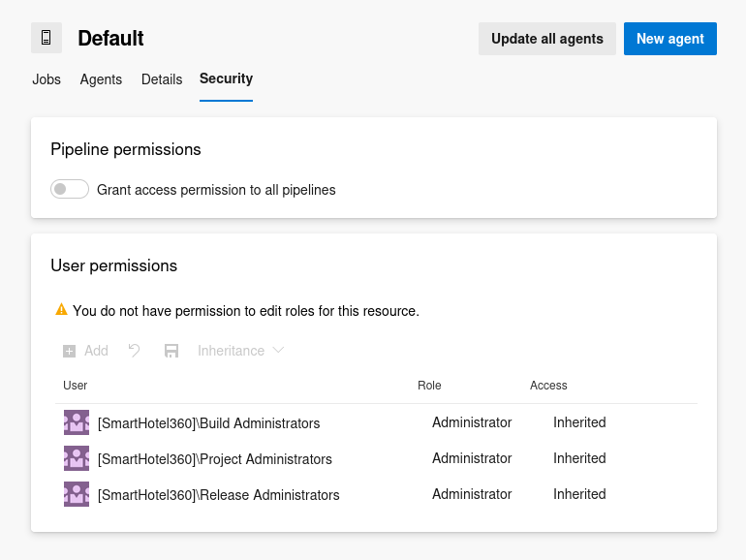The height and width of the screenshot is (560, 746).
Task: Select the Release Administrators row name
Action: [x=218, y=495]
